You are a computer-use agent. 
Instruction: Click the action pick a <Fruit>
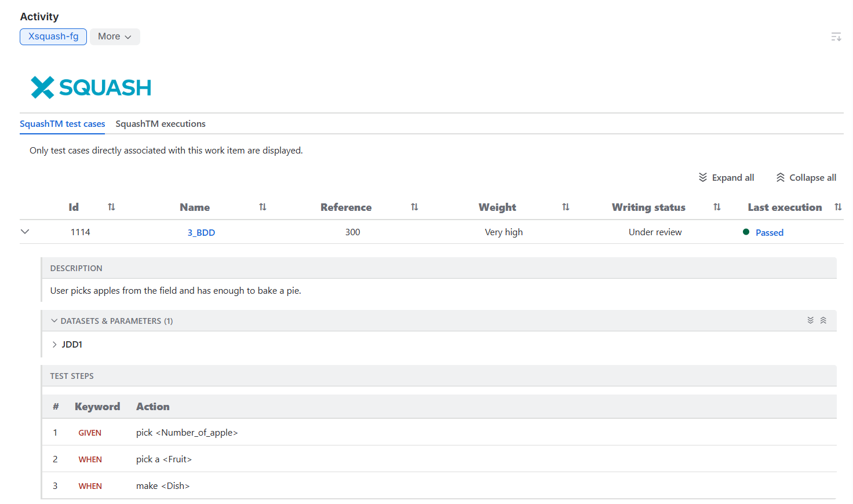click(164, 459)
